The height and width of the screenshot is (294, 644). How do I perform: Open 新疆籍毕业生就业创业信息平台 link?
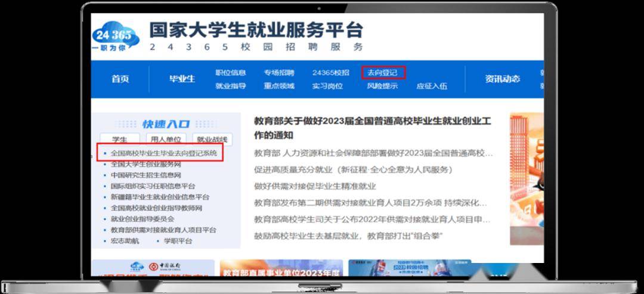(160, 197)
